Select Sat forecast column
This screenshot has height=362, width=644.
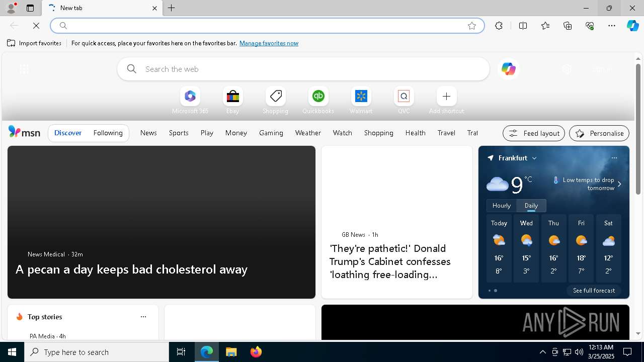(x=608, y=248)
